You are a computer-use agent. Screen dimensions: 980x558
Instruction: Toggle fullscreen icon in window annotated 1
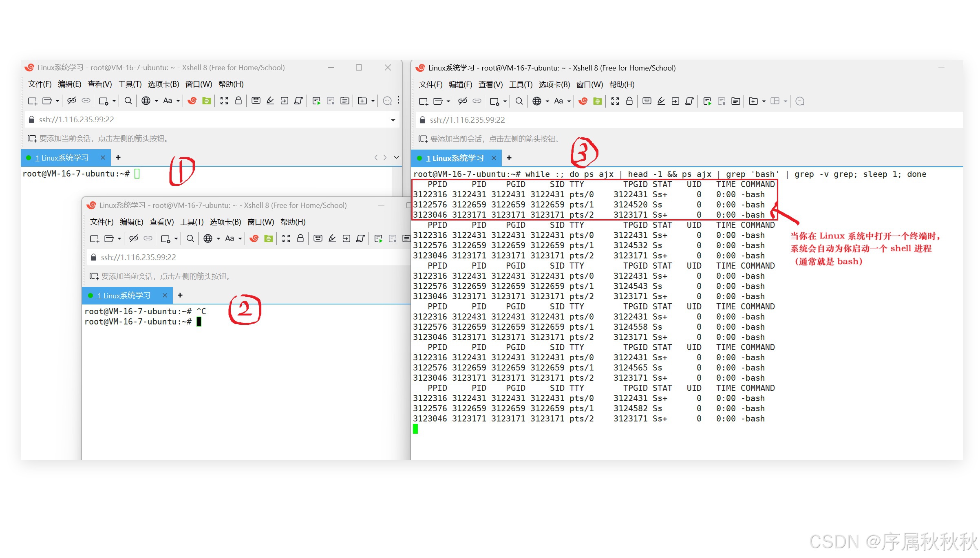pos(224,101)
